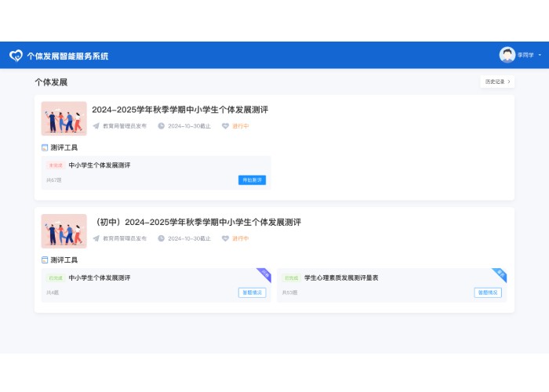
Task: Click the paper-plane icon in the 初中 card
Action: click(x=96, y=238)
